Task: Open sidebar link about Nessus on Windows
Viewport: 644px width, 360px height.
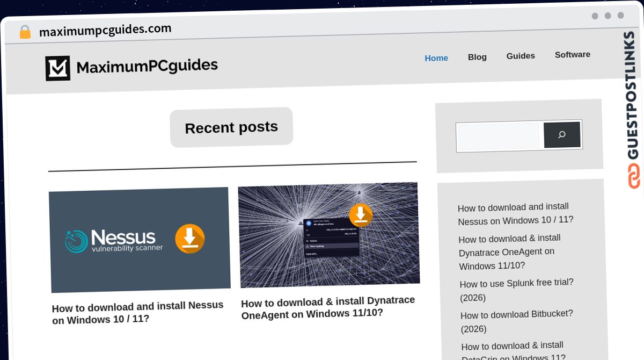Action: (x=515, y=214)
